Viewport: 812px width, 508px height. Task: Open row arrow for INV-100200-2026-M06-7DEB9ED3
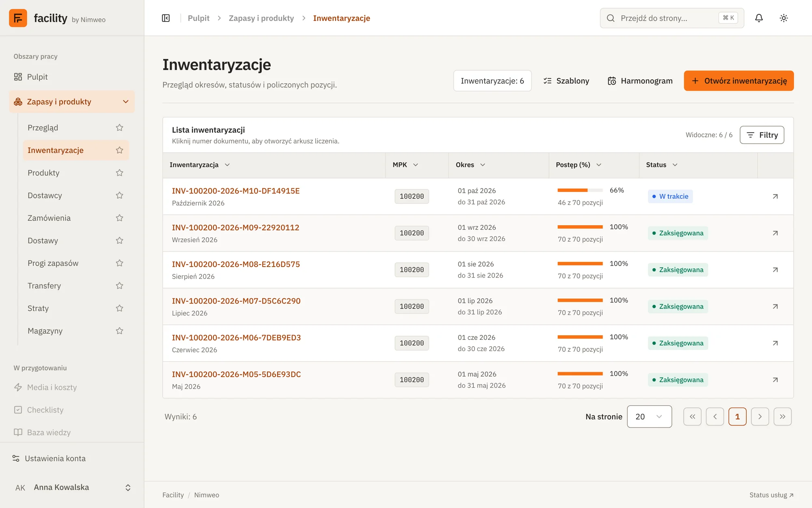(x=775, y=343)
